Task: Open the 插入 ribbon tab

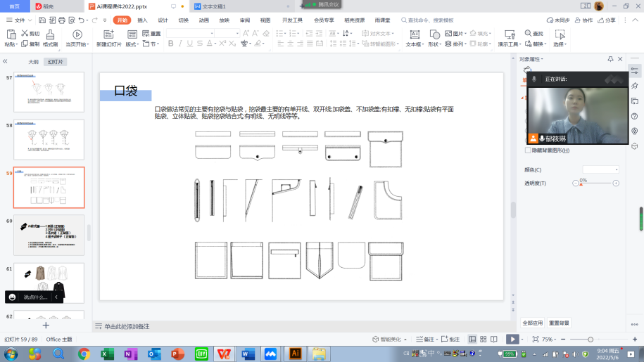Action: click(143, 20)
